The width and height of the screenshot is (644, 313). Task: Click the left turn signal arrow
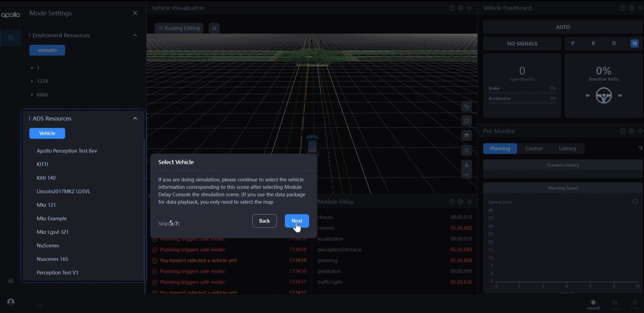[588, 96]
